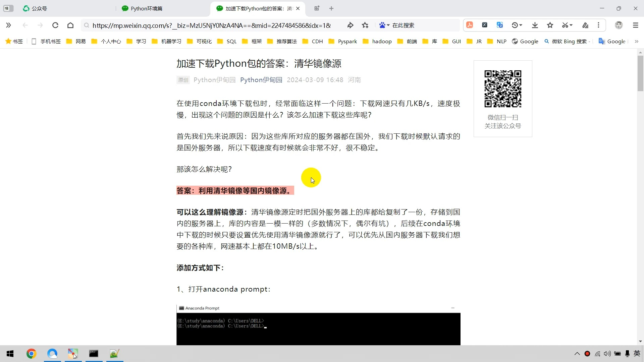Open the 个人中心 bookmark folder
644x362 pixels.
(x=106, y=41)
